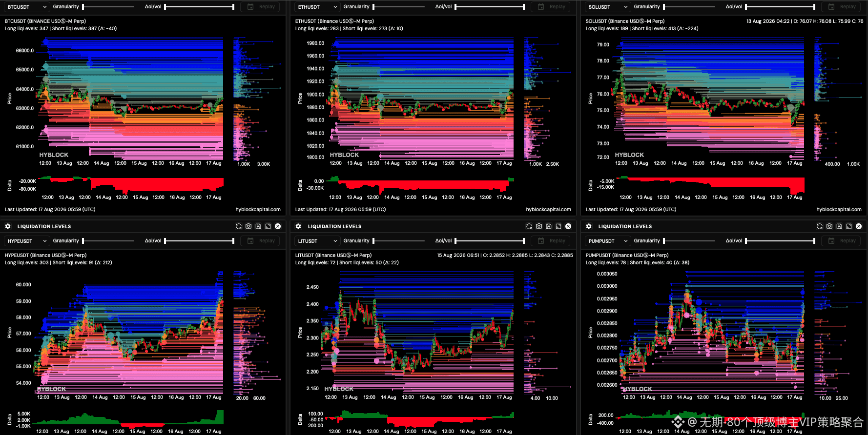The height and width of the screenshot is (435, 868).
Task: Refresh the PUMPUSDT Liquidation Levels panel
Action: click(x=820, y=226)
